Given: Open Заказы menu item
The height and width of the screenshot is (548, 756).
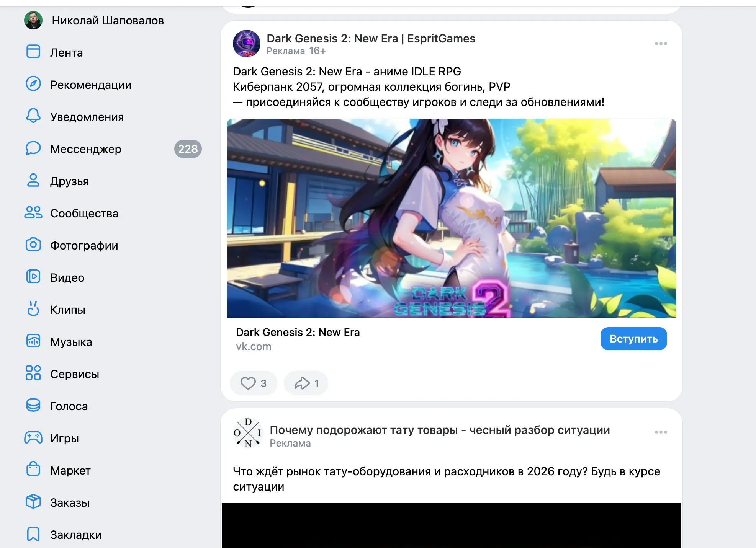Looking at the screenshot, I should tap(70, 502).
